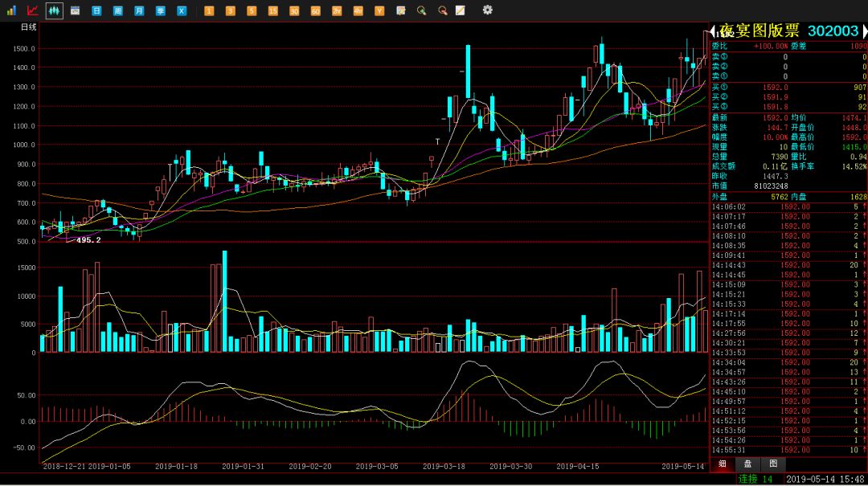This screenshot has width=868, height=486.
Task: Select the 15-minute period button
Action: tap(273, 10)
